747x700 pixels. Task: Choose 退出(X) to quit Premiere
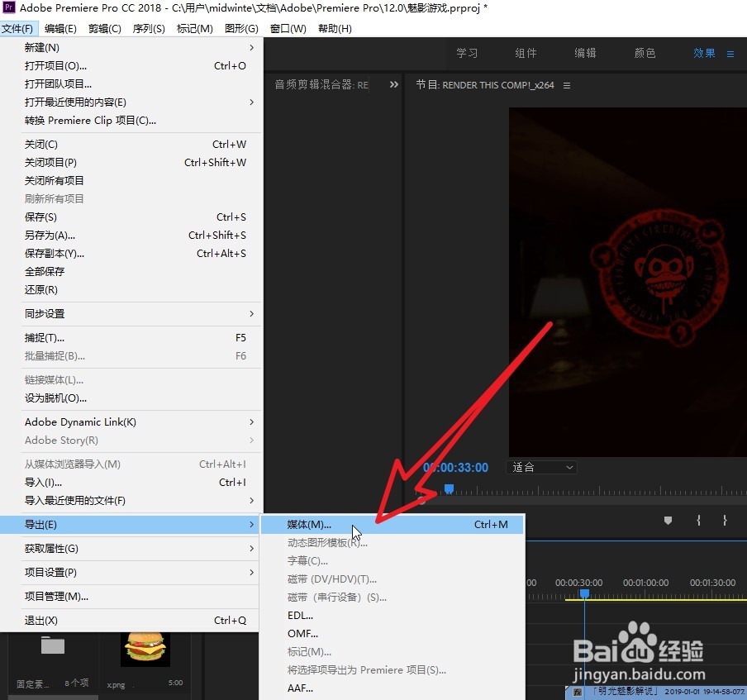[131, 620]
